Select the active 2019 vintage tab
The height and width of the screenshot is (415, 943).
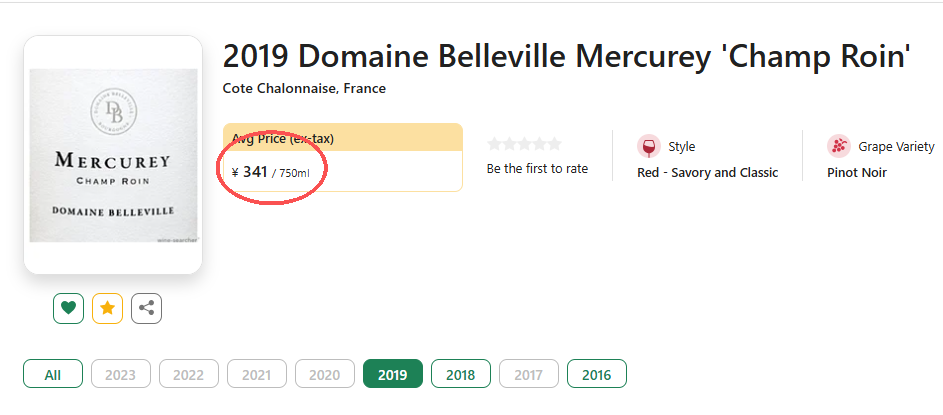coord(392,375)
